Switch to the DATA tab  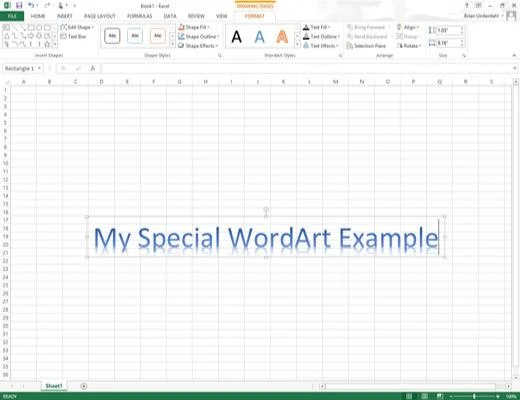(170, 16)
